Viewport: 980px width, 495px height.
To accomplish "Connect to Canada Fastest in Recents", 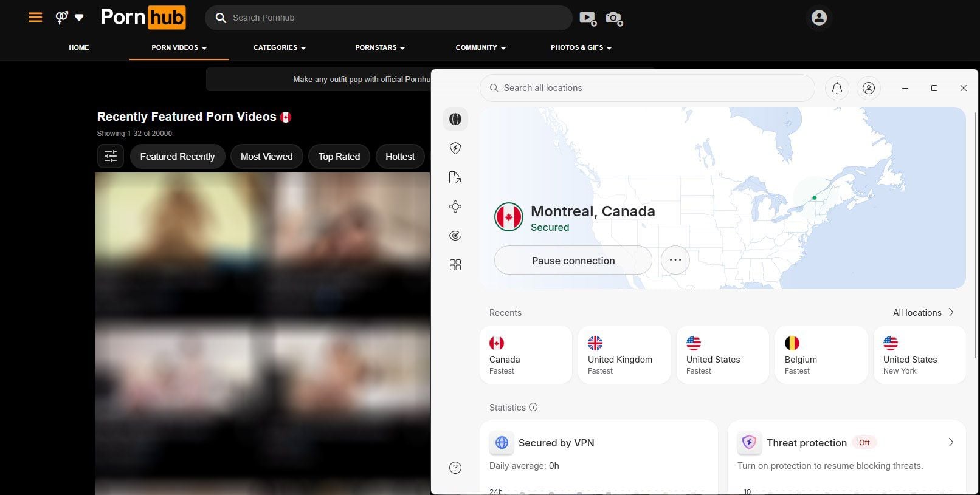I will click(x=526, y=355).
